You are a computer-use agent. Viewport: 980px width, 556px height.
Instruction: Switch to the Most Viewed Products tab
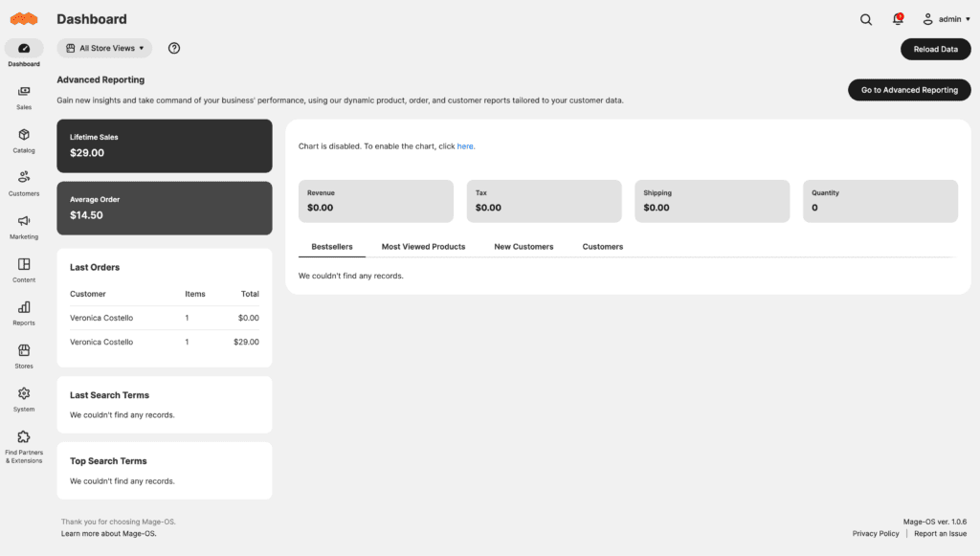[x=423, y=246]
